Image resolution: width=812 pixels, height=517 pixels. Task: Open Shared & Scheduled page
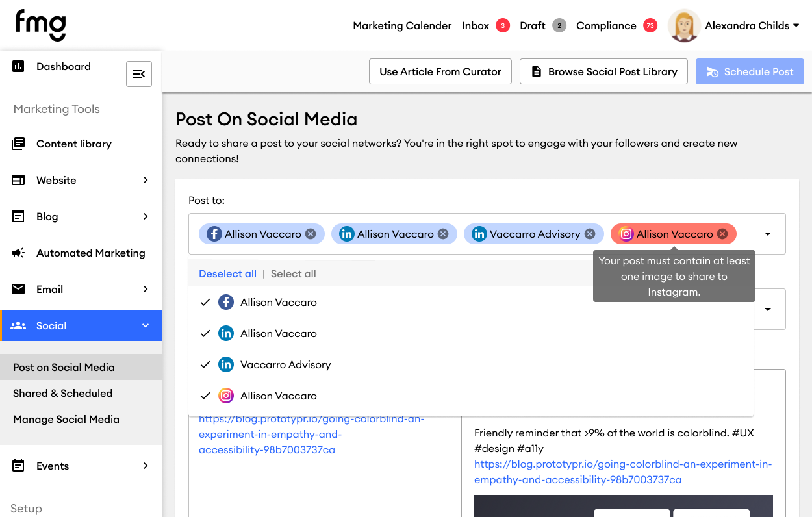click(62, 393)
